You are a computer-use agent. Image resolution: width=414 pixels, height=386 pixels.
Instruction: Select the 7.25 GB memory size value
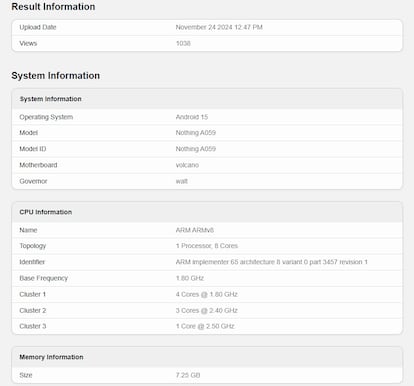tap(188, 375)
